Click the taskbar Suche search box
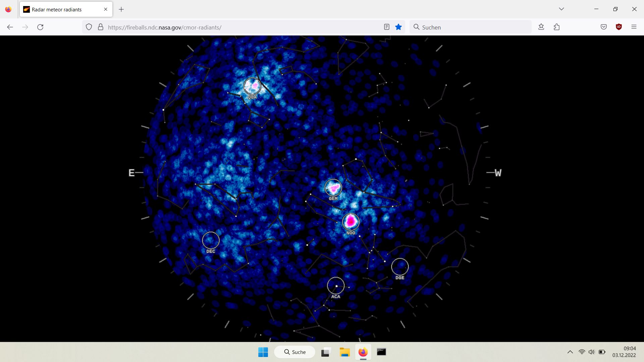644x362 pixels. pos(295,352)
